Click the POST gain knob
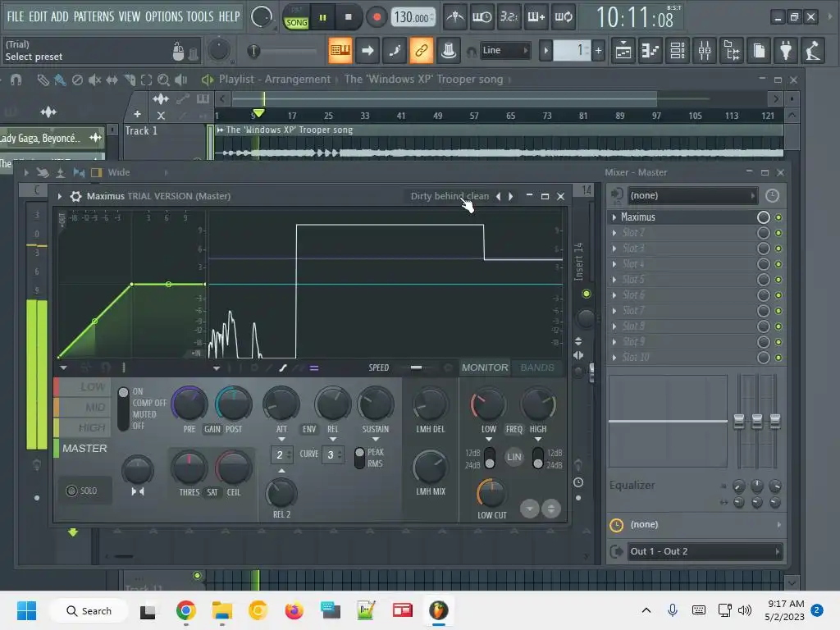 (234, 404)
